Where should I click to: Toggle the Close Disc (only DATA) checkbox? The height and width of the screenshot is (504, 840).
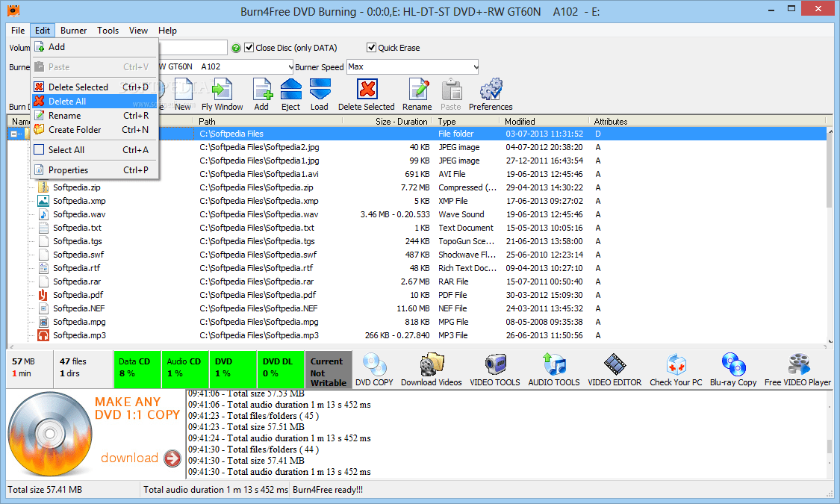coord(249,48)
